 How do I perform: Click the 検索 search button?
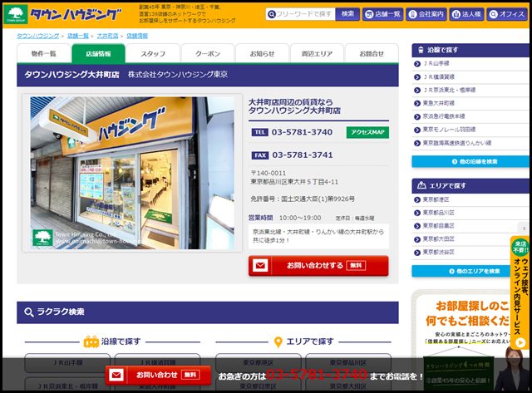(x=347, y=14)
